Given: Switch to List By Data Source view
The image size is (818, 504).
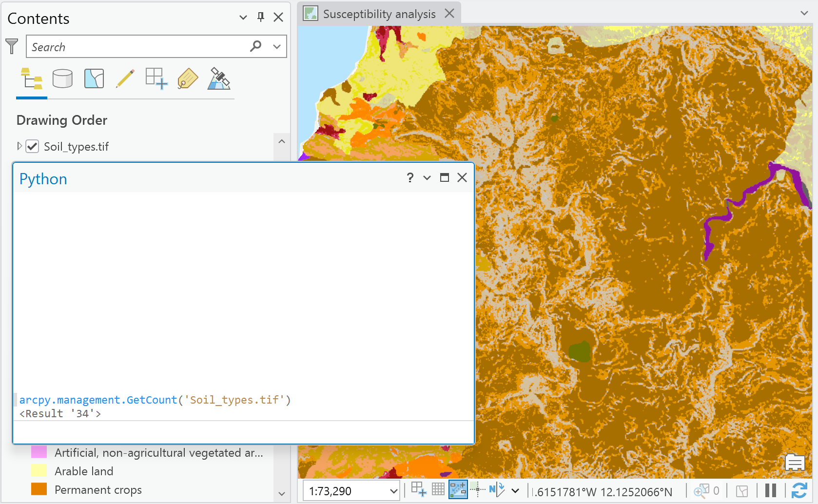Looking at the screenshot, I should (62, 78).
